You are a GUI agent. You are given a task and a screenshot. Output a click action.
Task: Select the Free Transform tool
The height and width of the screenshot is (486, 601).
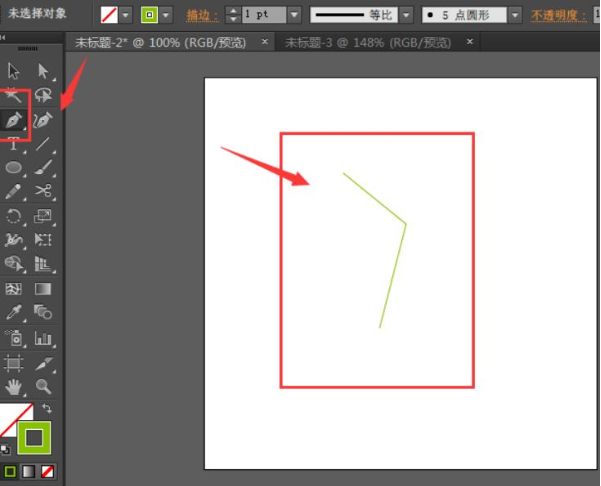pyautogui.click(x=43, y=240)
